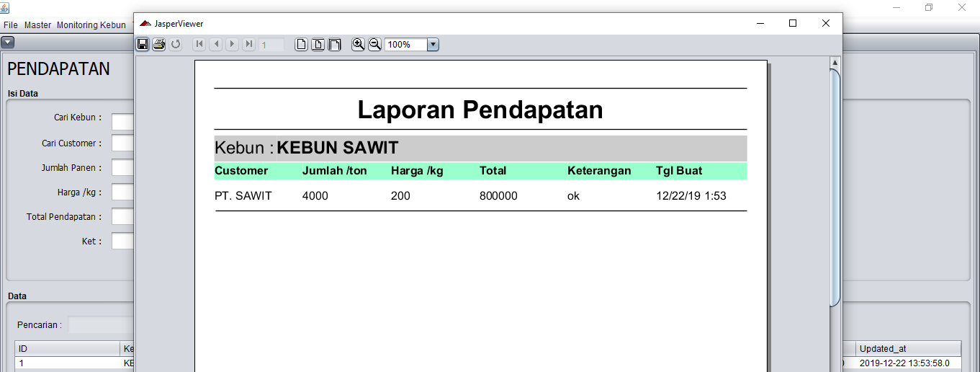
Task: Click the Updated_at column header
Action: coord(908,349)
